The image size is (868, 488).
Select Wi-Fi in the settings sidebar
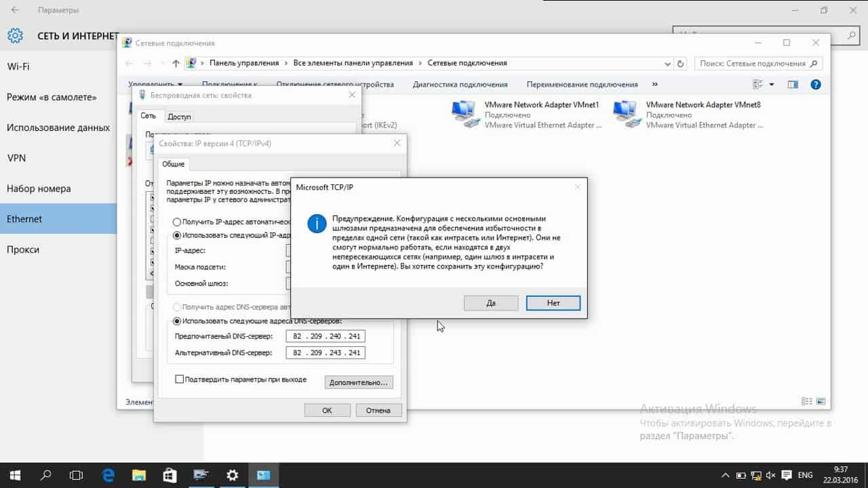pyautogui.click(x=18, y=66)
